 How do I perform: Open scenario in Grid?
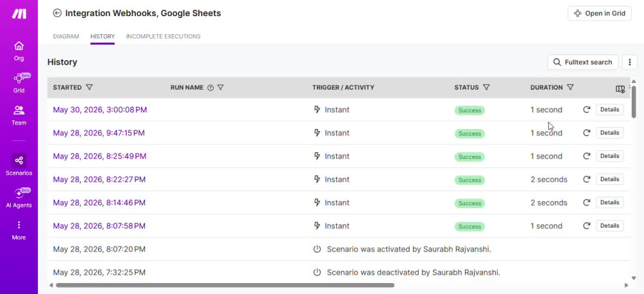coord(600,13)
